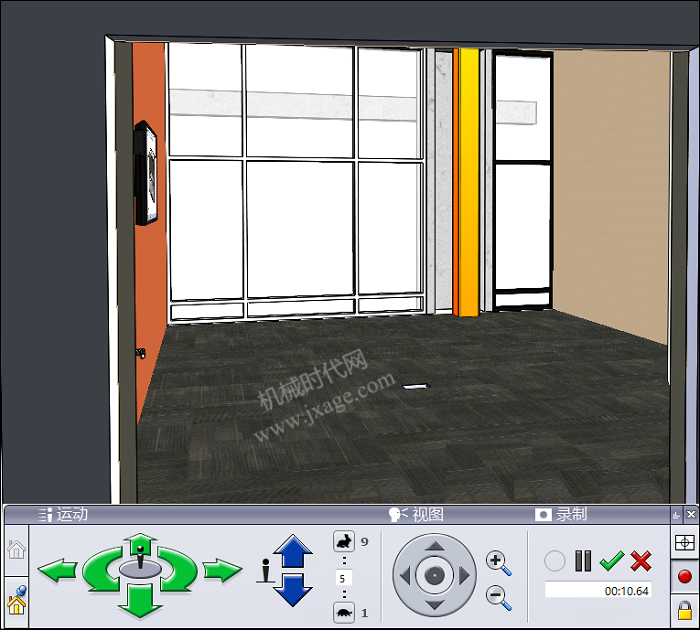
Task: Click the grey record circle
Action: [555, 561]
